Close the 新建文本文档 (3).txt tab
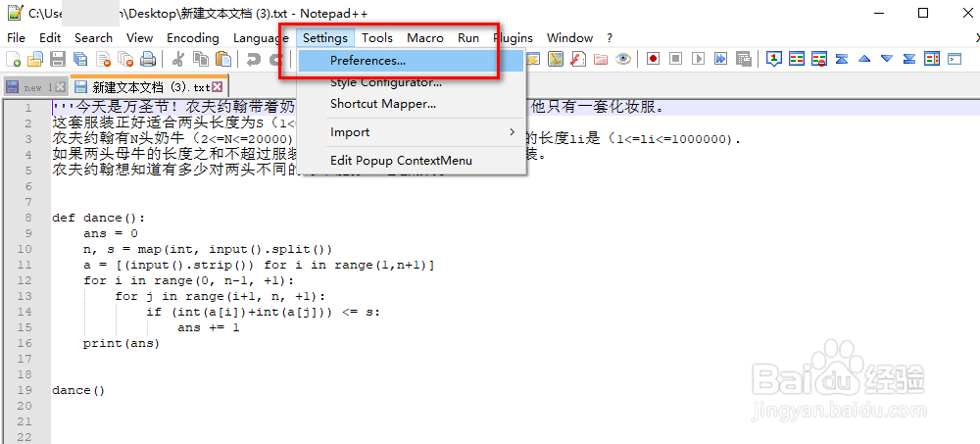This screenshot has height=444, width=980. point(217,87)
